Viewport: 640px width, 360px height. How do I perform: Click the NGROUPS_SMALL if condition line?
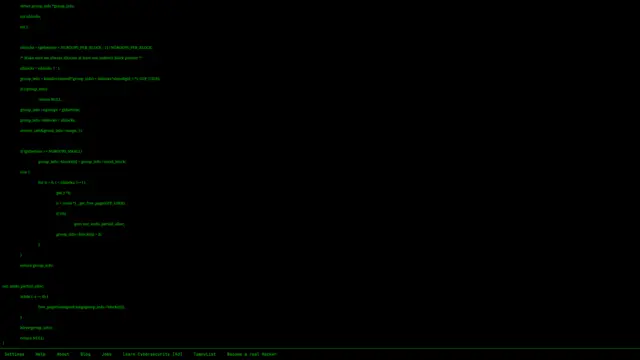coord(51,151)
